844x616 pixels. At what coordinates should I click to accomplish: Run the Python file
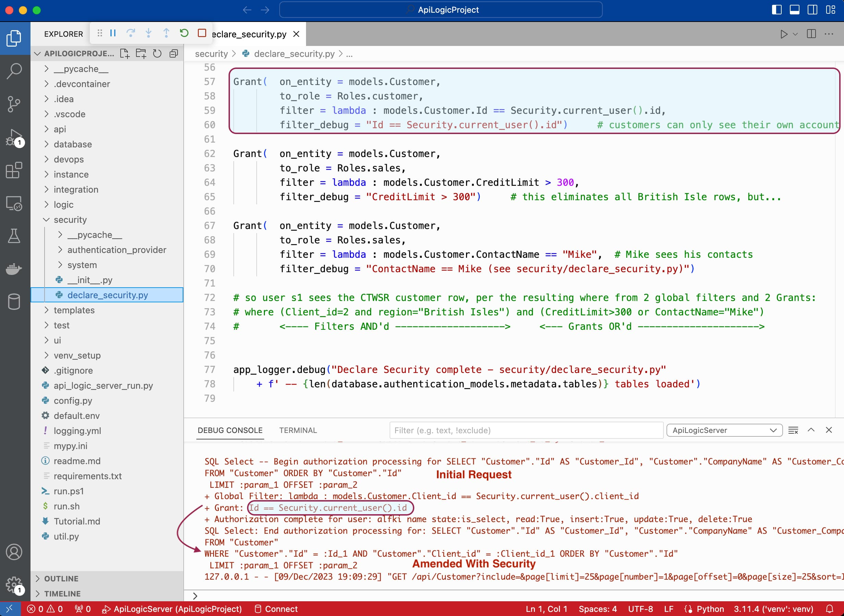784,34
